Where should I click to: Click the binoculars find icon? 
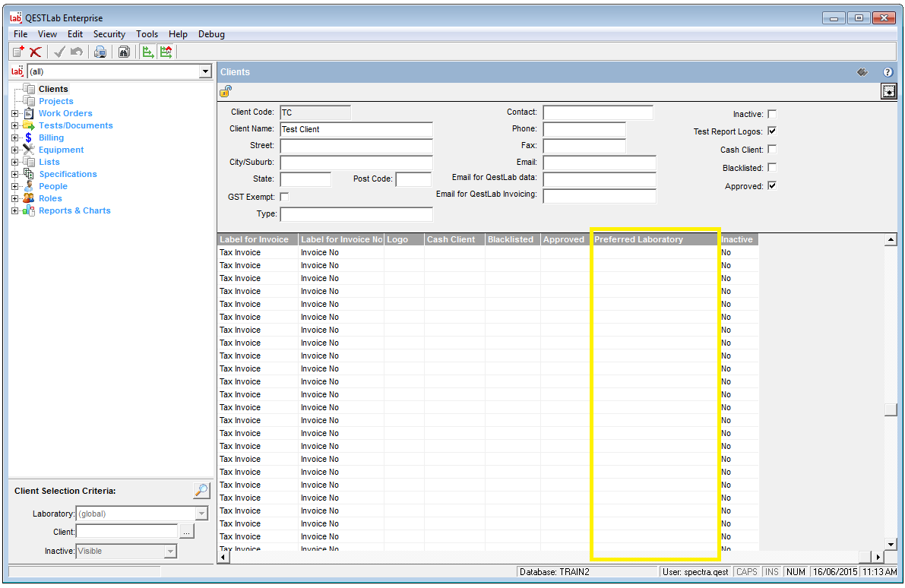123,52
